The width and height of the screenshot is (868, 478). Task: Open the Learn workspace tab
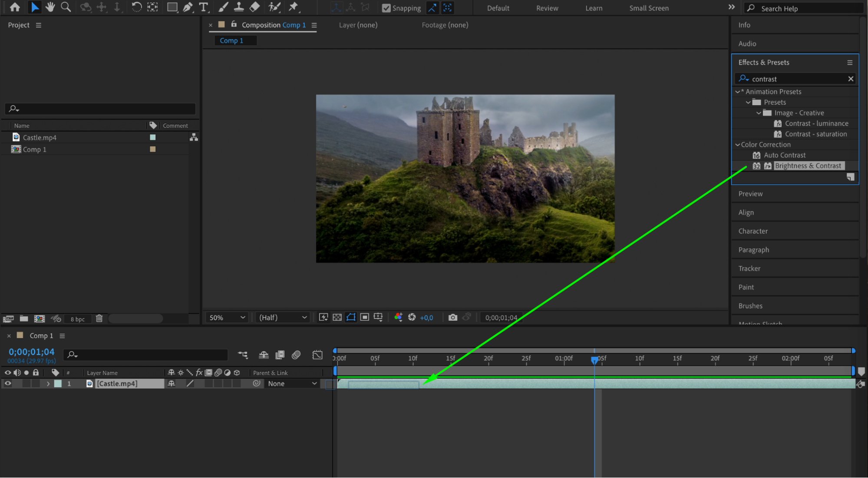pyautogui.click(x=594, y=8)
